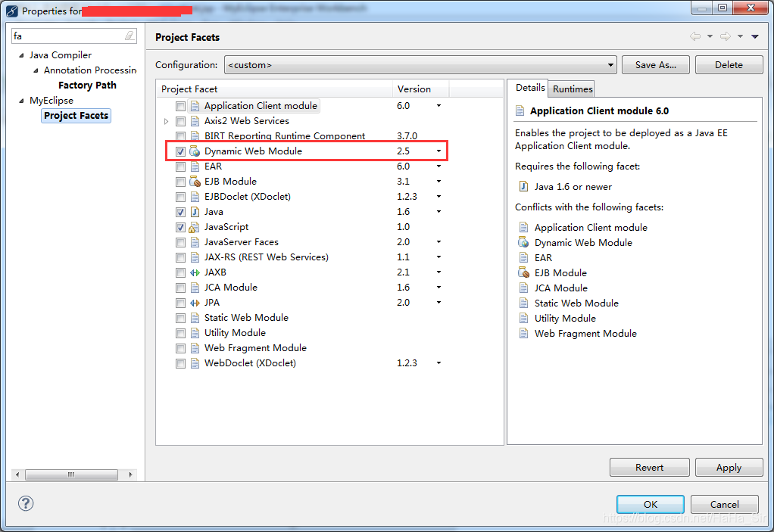Open JAX-RS (REST Web Services) version dropdown

point(438,257)
